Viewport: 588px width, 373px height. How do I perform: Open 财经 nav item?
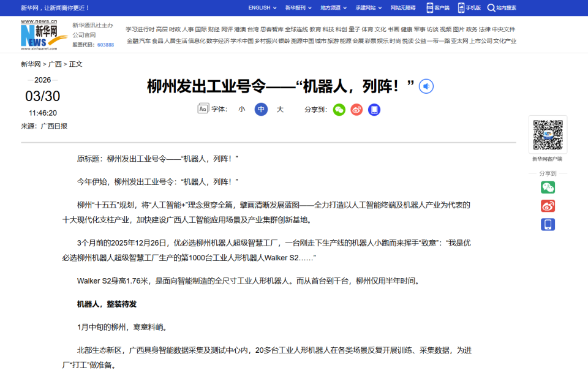(214, 29)
